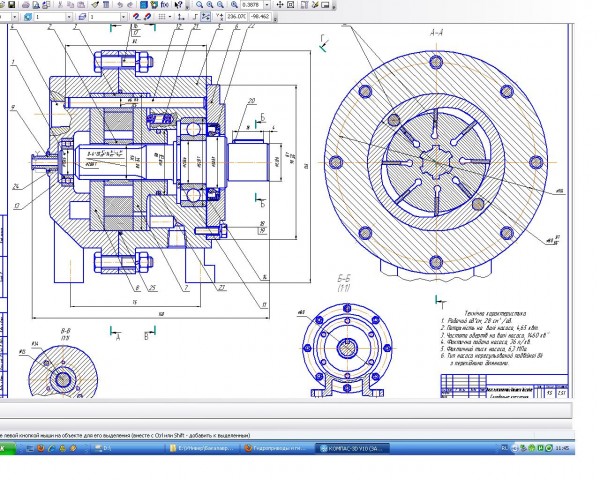
Task: Open print preview from the toolbar
Action: point(36,5)
